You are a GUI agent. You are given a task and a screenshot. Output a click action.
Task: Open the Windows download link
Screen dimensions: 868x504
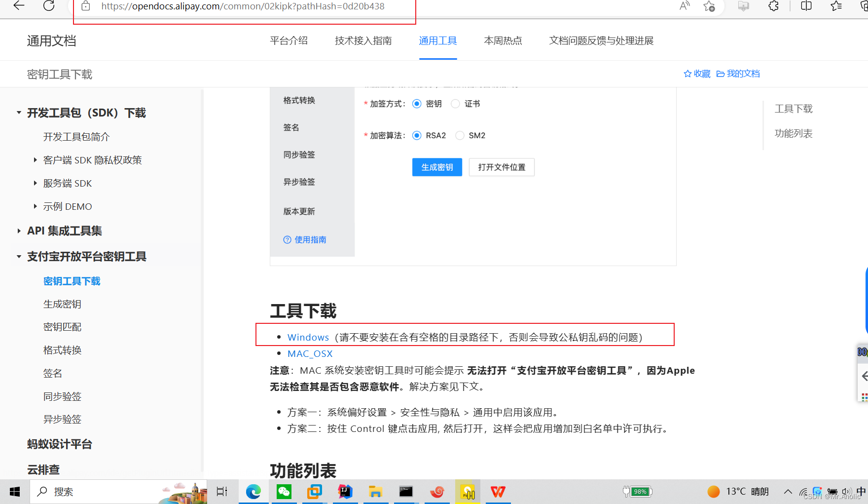coord(308,337)
